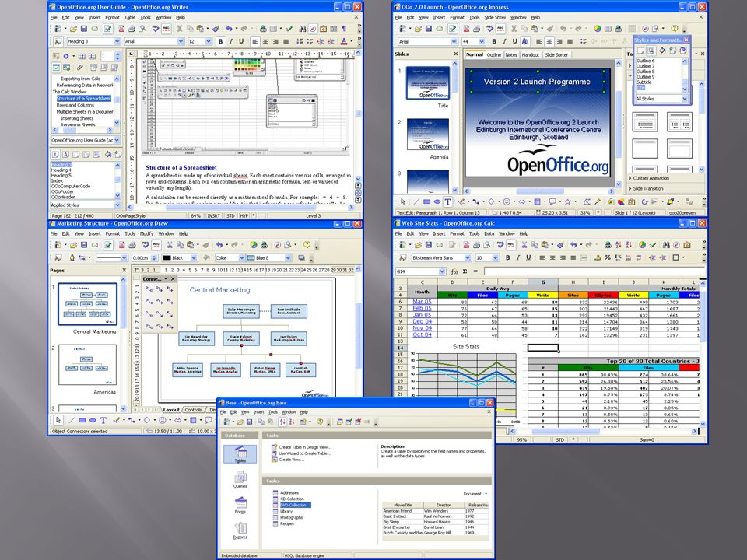747x560 pixels.
Task: Open the Reports icon in Base
Action: pos(240,530)
